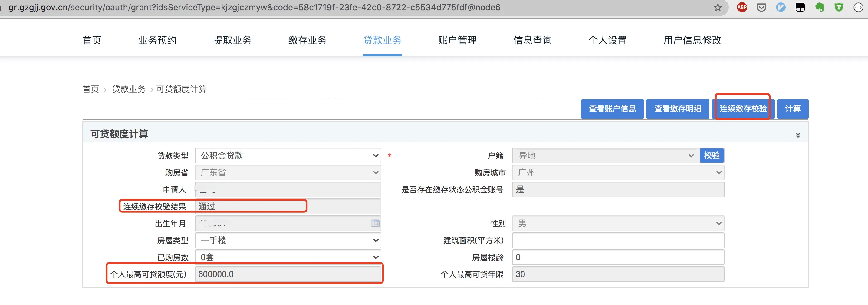Click the 查看账户信息 button

pyautogui.click(x=612, y=109)
